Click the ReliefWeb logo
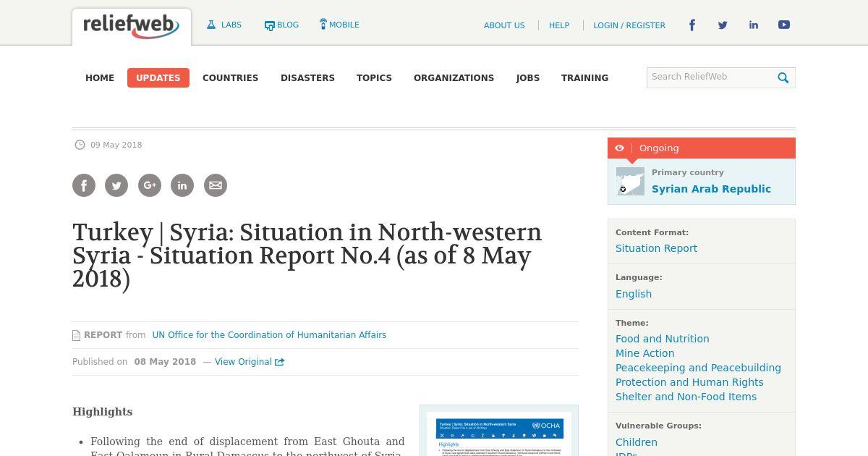 point(131,27)
